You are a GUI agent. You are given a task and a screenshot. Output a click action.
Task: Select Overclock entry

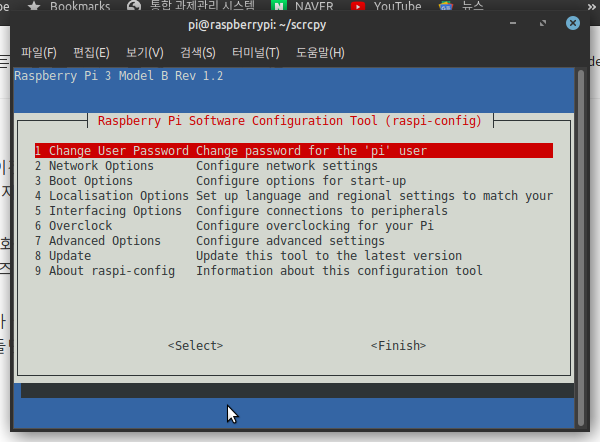click(x=293, y=225)
